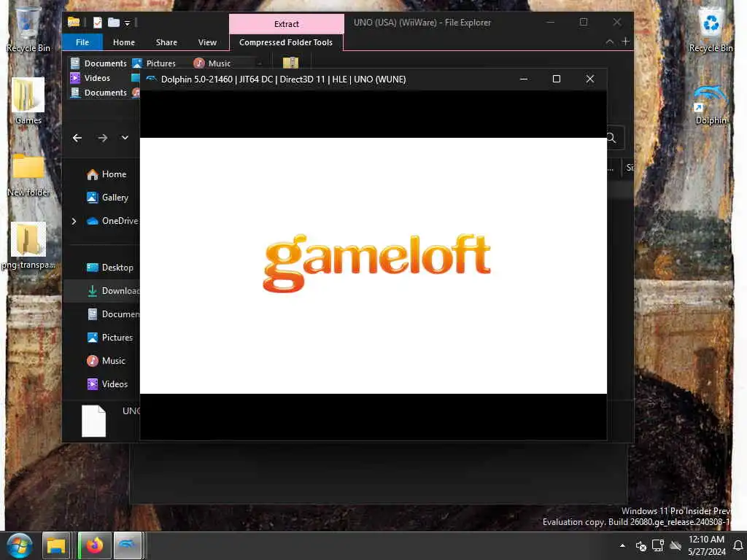The image size is (747, 560).
Task: Open the png-transpa... desktop folder
Action: [x=28, y=246]
